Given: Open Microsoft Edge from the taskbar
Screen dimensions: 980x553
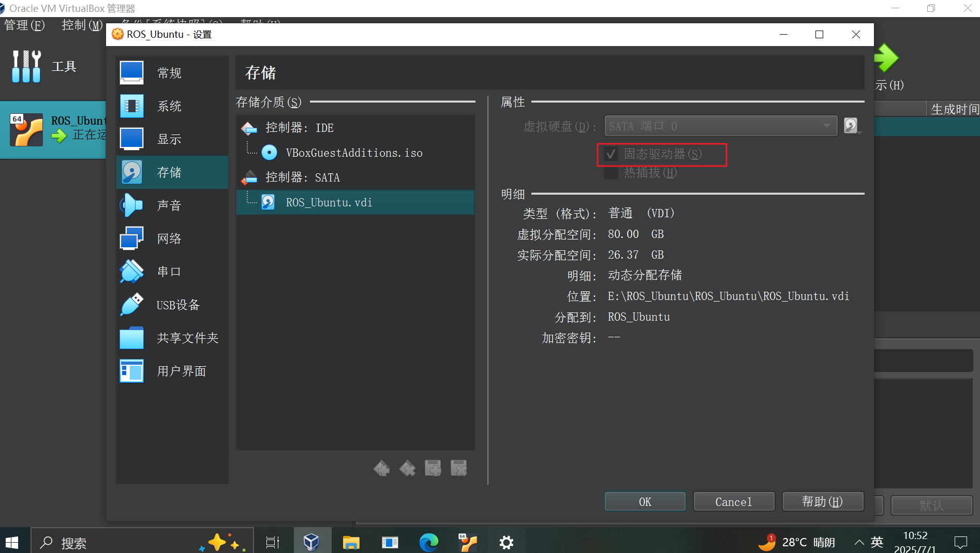Looking at the screenshot, I should click(428, 542).
